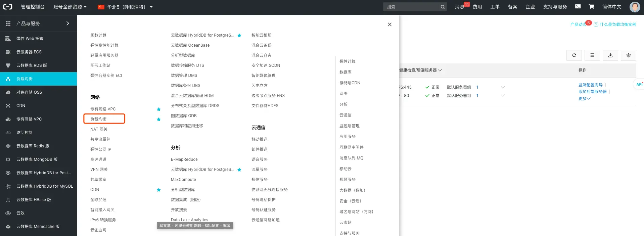Image resolution: width=644 pixels, height=236 pixels.
Task: Click the Memcache 版 sidebar icon
Action: 8,227
